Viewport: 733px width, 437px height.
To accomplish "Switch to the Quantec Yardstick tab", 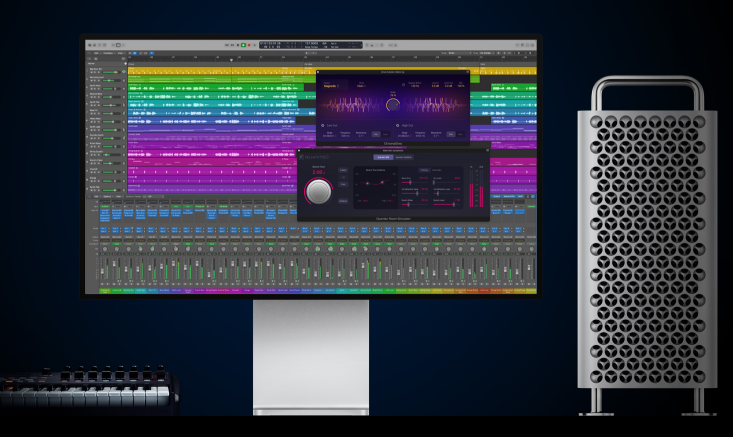I will (x=404, y=157).
